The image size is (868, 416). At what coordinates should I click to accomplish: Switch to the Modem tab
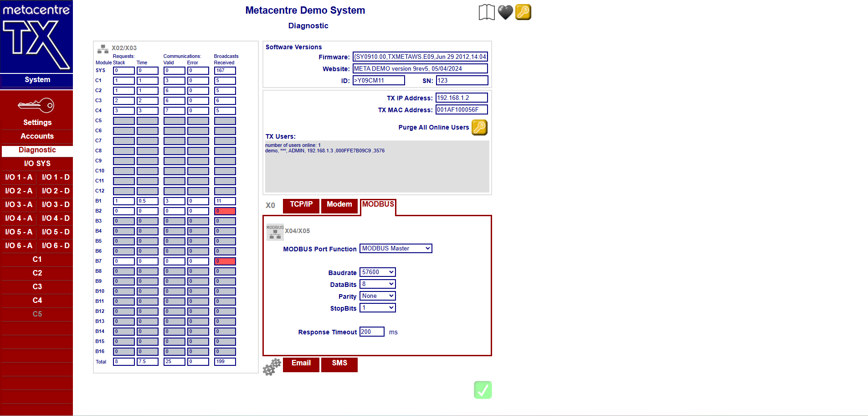click(x=339, y=205)
